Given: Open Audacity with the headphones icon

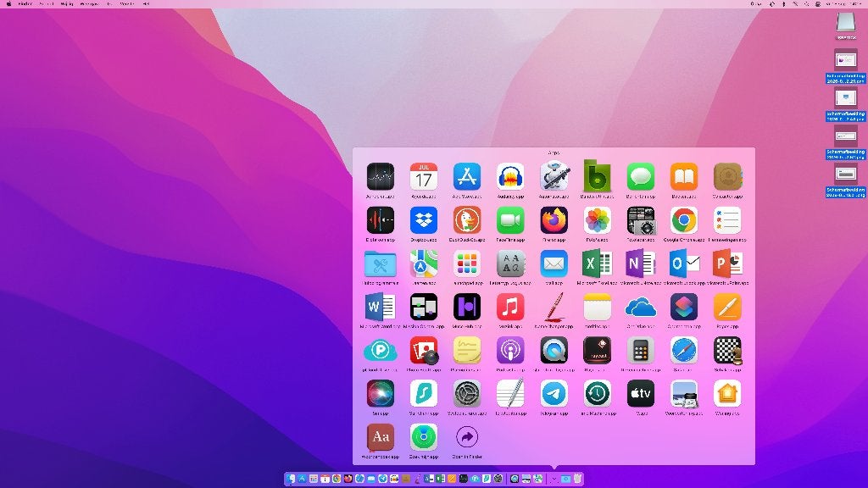Looking at the screenshot, I should [510, 177].
